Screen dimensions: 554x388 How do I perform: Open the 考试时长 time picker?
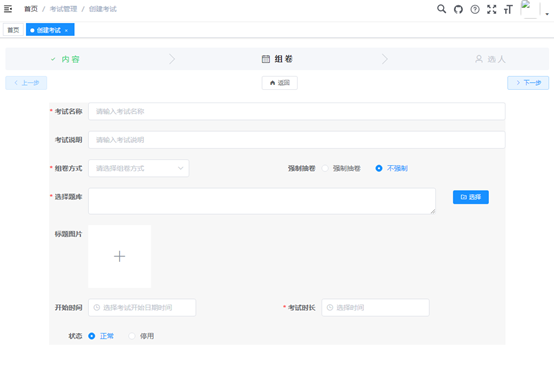pos(375,307)
